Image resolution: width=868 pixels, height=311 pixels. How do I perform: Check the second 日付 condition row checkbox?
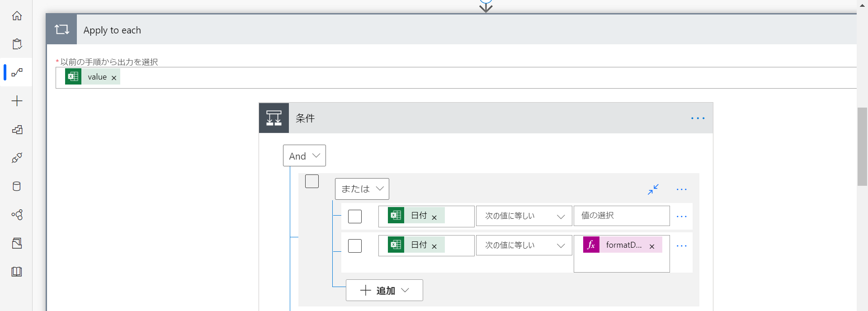[x=355, y=246]
